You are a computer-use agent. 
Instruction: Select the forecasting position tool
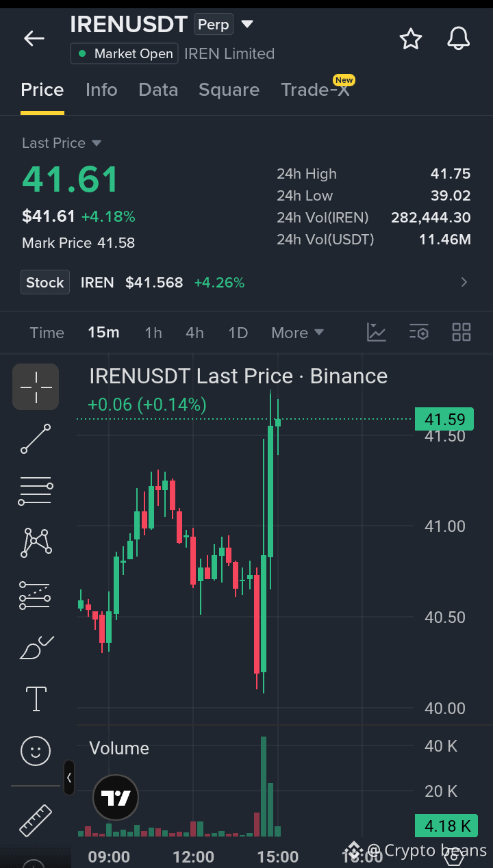pyautogui.click(x=36, y=595)
